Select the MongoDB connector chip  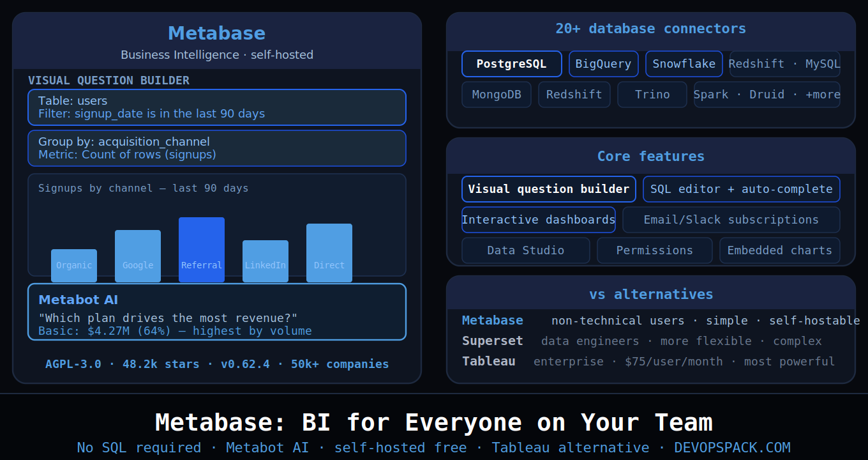click(x=497, y=95)
